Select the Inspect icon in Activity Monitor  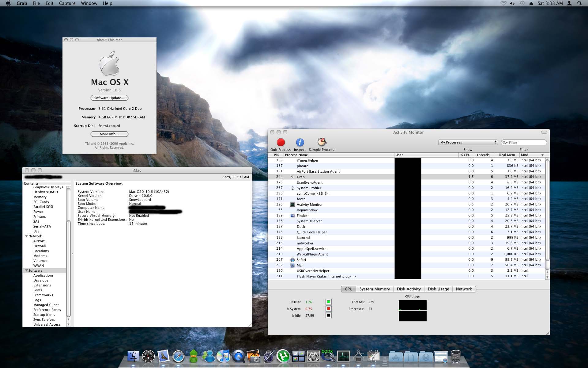(300, 142)
